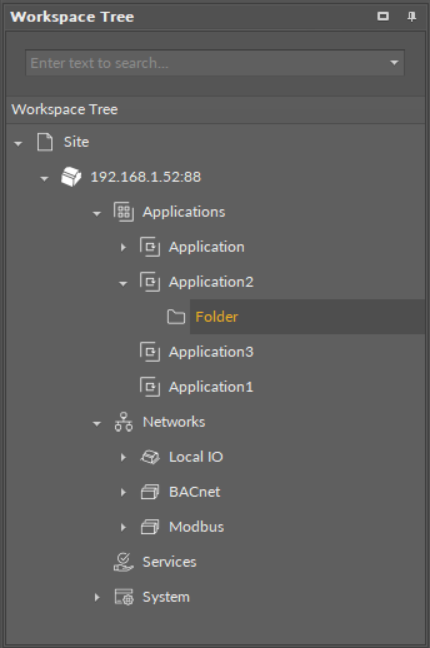Click the BACnet network icon
Image resolution: width=430 pixels, height=648 pixels.
(x=150, y=492)
